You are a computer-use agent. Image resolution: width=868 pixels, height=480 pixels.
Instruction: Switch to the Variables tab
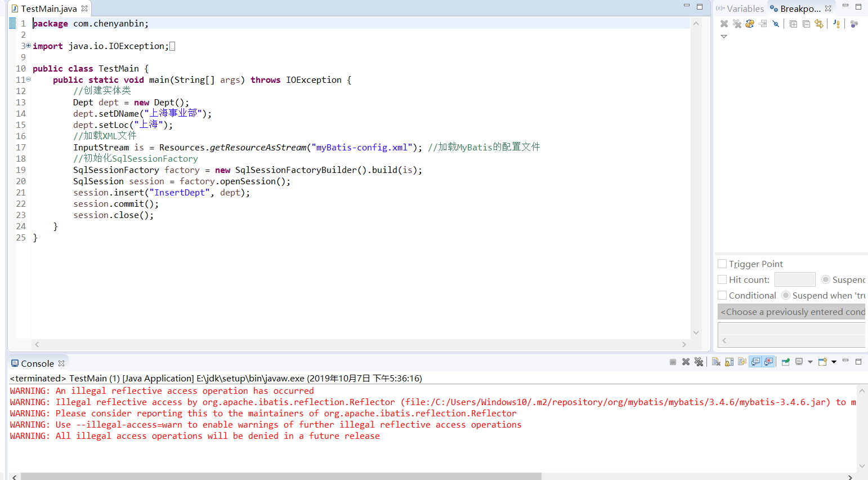click(x=740, y=8)
